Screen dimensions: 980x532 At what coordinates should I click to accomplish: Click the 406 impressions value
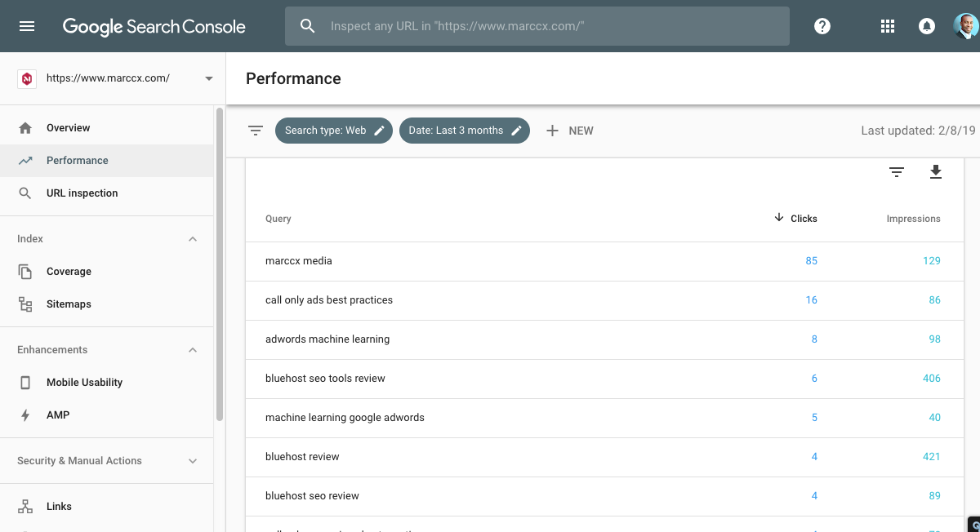[x=932, y=379]
